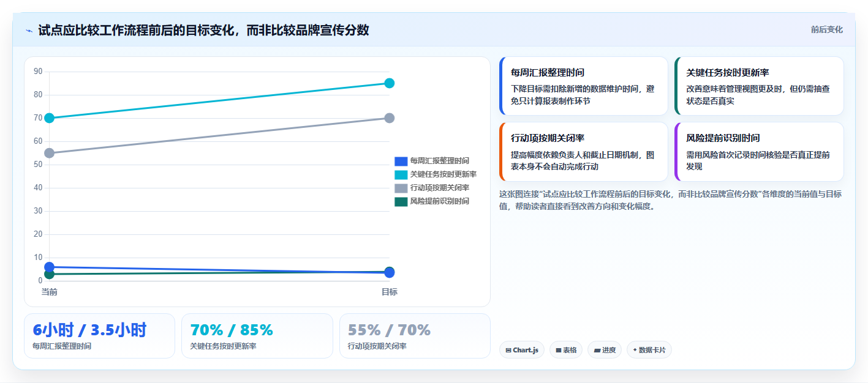
Task: Select the grey data point at 55 for 当前
Action: pos(50,153)
